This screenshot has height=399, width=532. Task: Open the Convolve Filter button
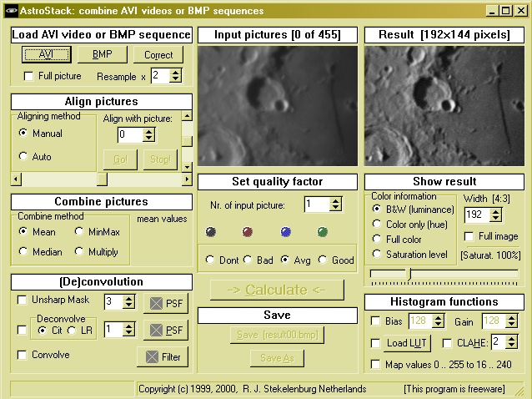[x=163, y=357]
